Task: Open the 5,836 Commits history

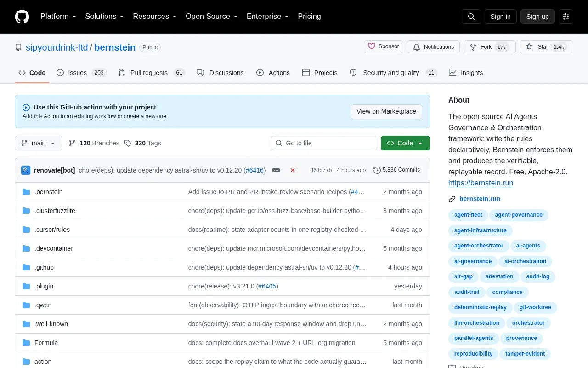Action: [x=396, y=170]
